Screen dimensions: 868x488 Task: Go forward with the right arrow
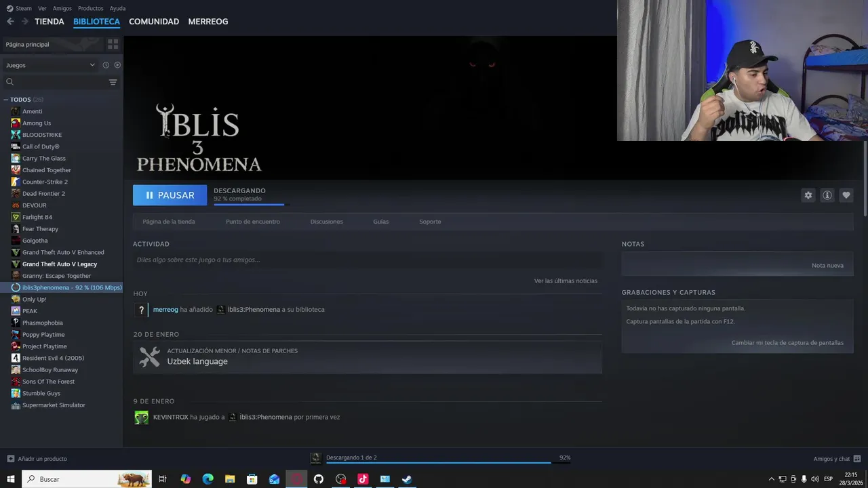pos(25,22)
